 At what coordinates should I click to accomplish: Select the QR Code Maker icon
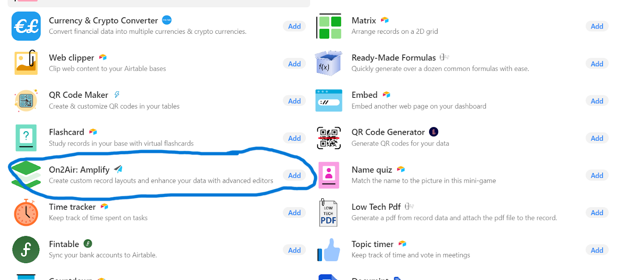(x=26, y=101)
